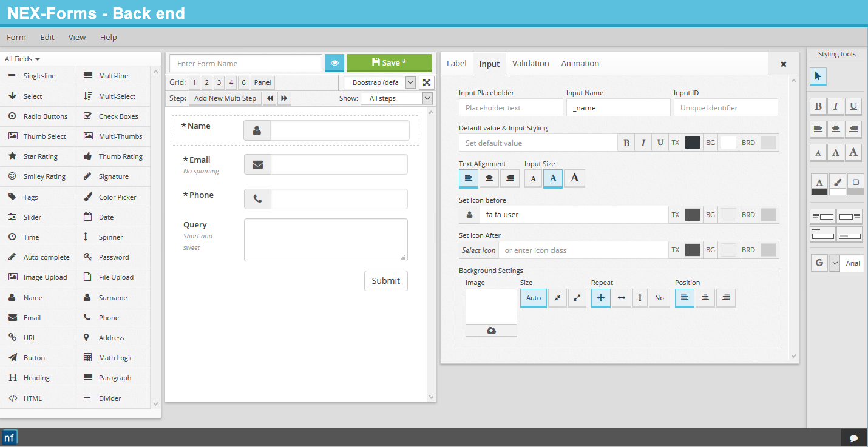Add a Star Rating field
Viewport: 868px width, 447px height.
[38, 156]
